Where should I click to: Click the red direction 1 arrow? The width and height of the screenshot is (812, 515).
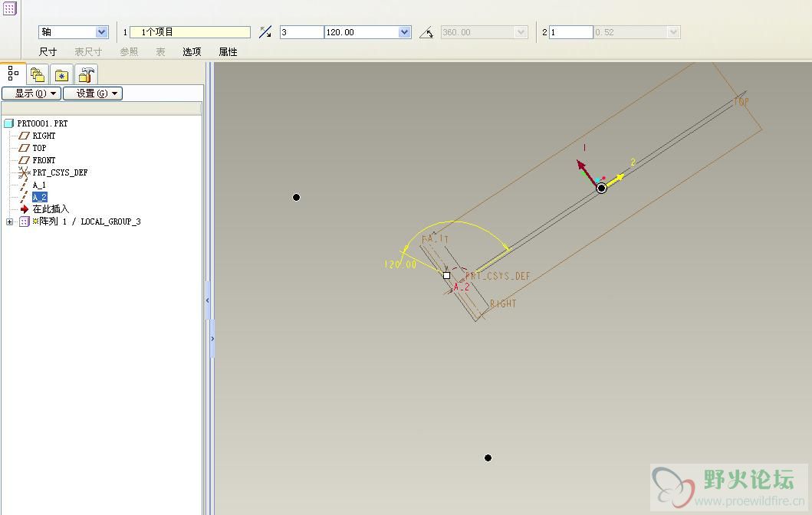click(587, 172)
